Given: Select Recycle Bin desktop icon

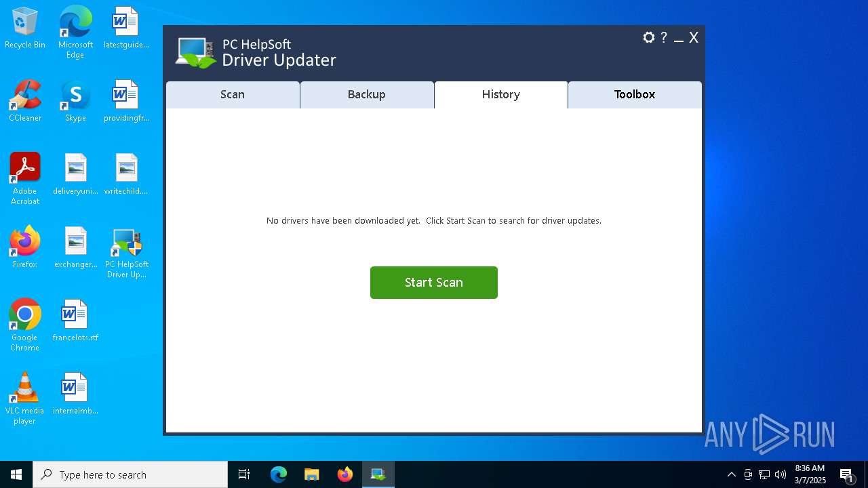Looking at the screenshot, I should (25, 29).
